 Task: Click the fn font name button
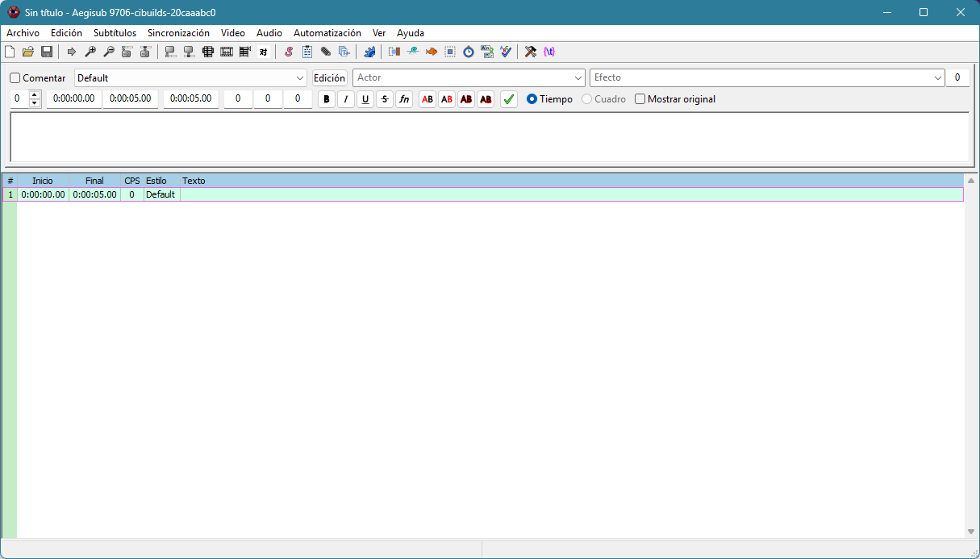click(x=404, y=99)
